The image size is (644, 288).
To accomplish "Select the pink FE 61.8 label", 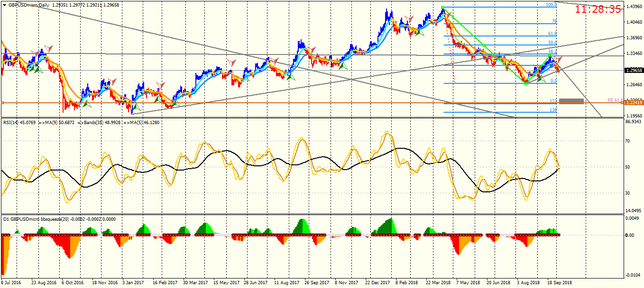I will [615, 100].
